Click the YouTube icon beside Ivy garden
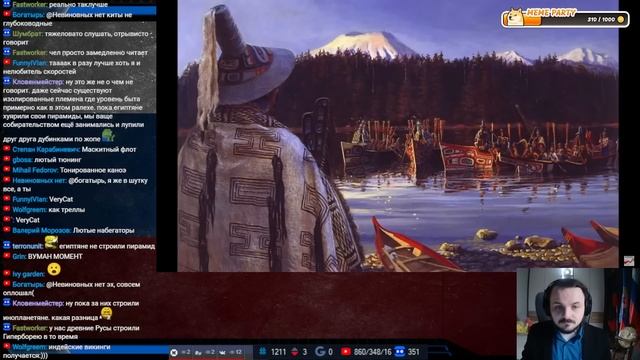The width and height of the screenshot is (640, 360). [x=7, y=273]
